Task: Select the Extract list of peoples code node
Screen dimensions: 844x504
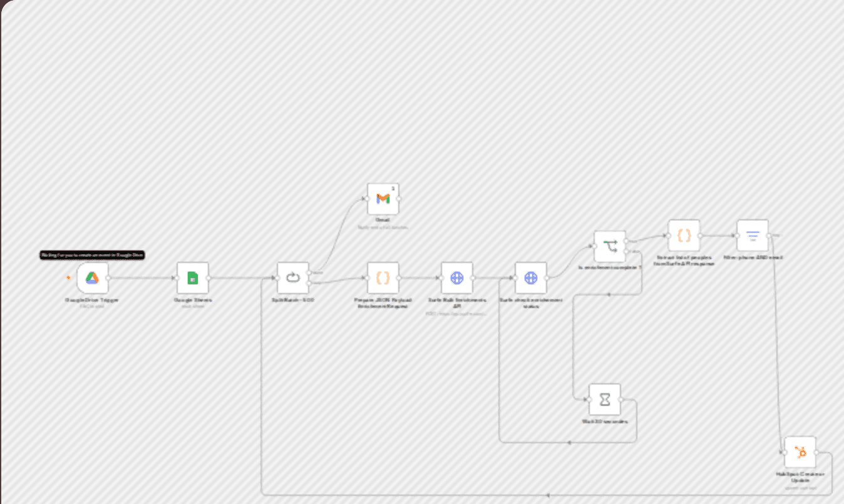Action: [x=684, y=235]
